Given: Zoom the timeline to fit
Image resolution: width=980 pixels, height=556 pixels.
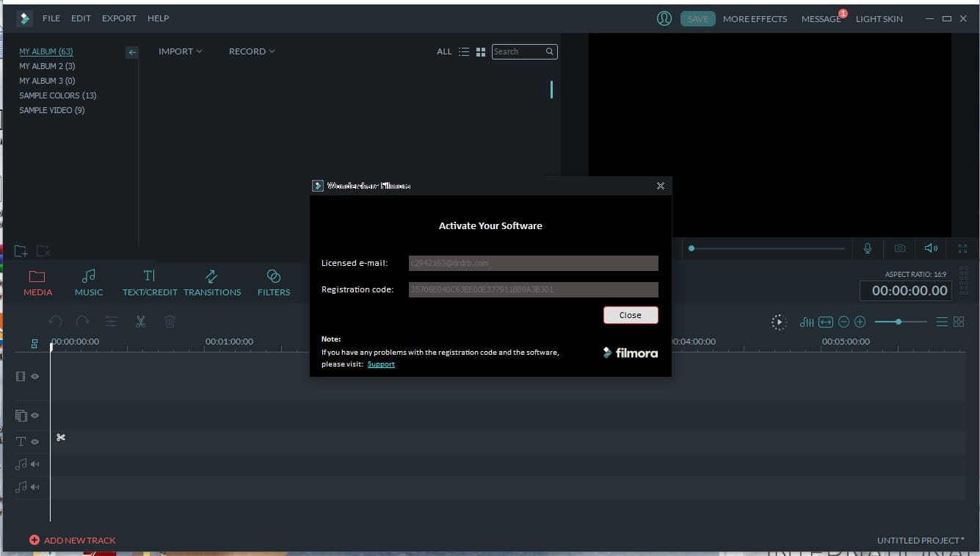Looking at the screenshot, I should point(826,322).
